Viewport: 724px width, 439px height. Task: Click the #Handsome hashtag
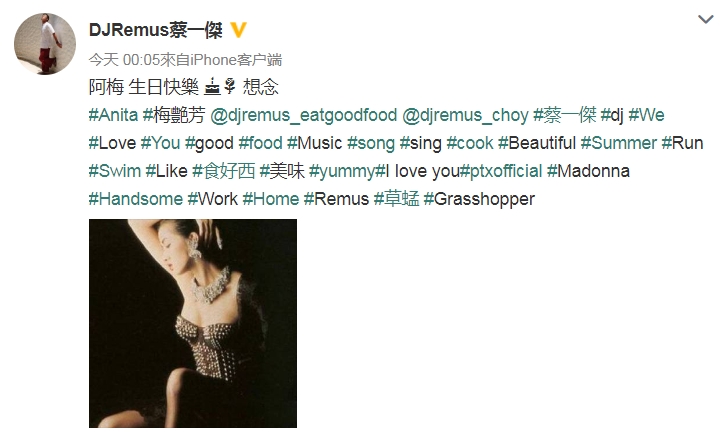pyautogui.click(x=136, y=199)
